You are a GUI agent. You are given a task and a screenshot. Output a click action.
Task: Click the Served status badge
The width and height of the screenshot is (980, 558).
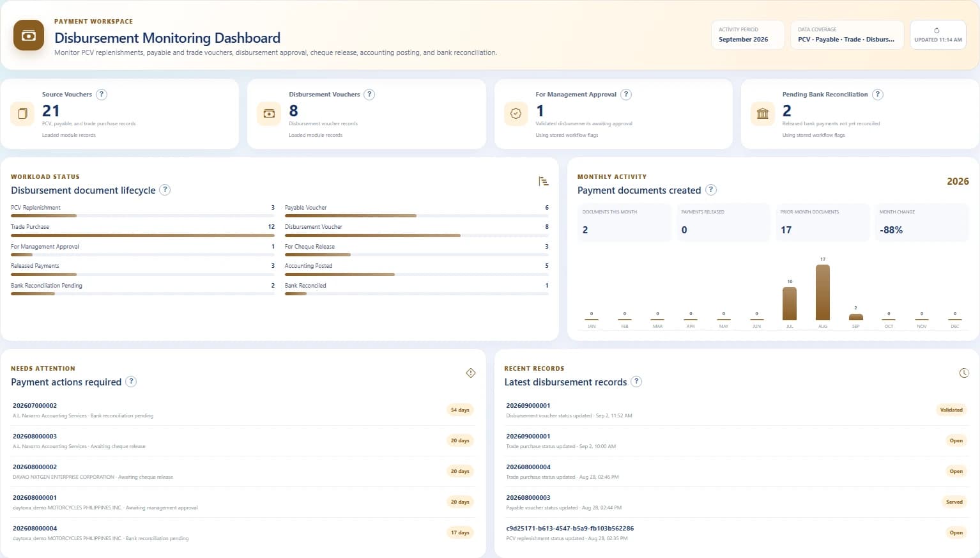click(x=954, y=502)
